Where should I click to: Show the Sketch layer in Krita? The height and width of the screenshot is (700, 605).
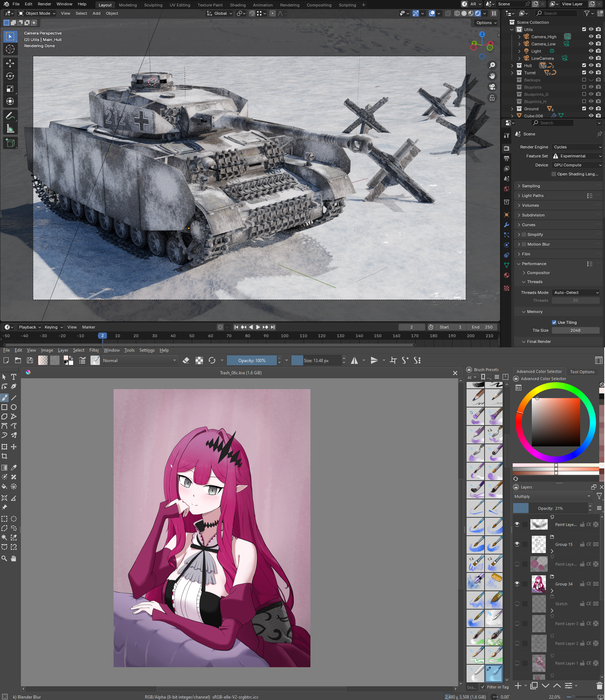click(517, 603)
